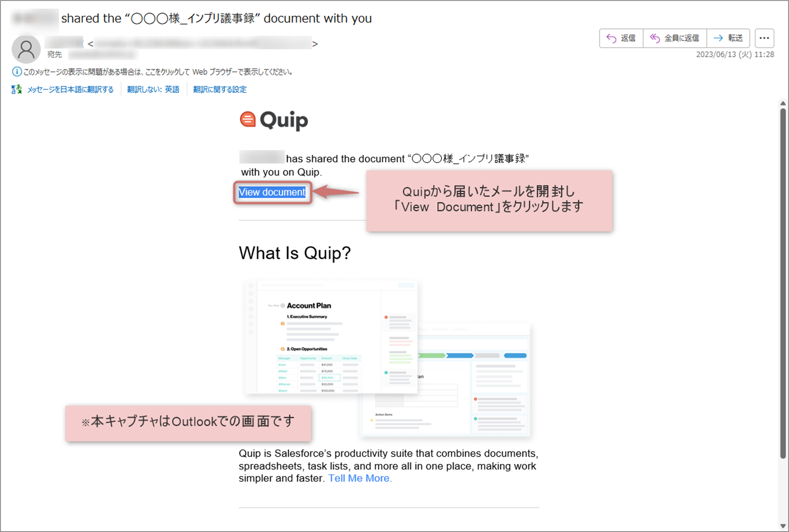
Task: Select the 全員に返信 (Reply All) icon
Action: click(x=655, y=38)
